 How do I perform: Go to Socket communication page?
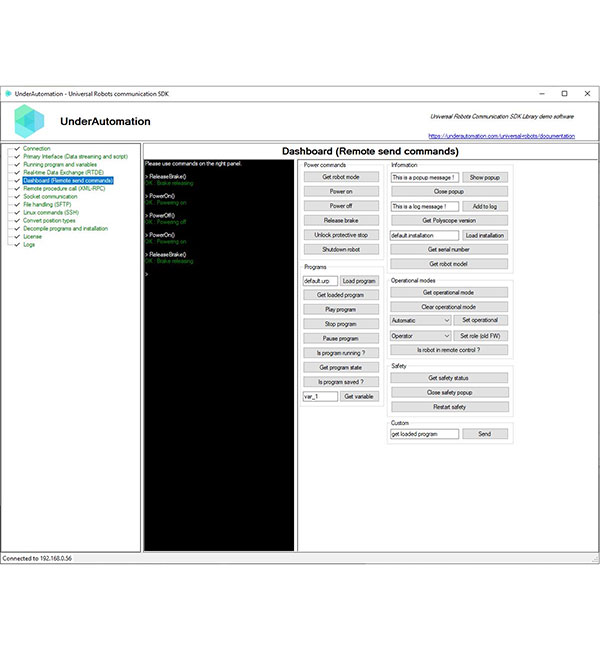pos(50,196)
